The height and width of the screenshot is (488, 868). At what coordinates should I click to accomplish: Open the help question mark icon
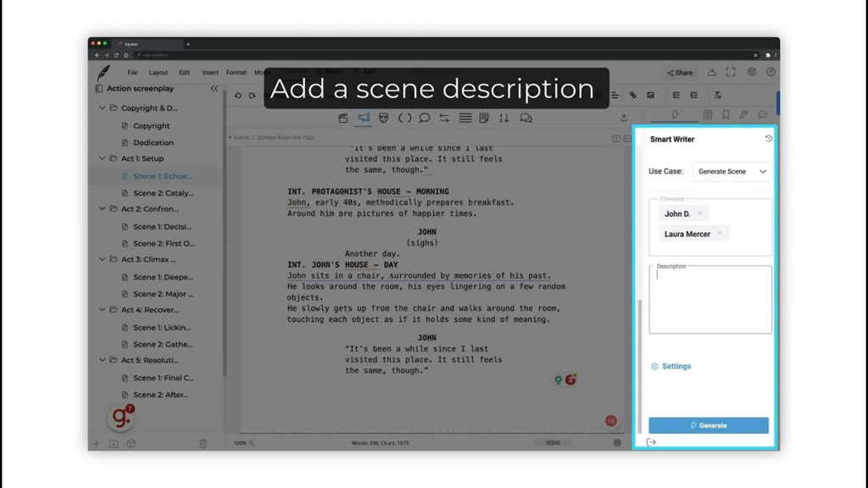tap(771, 72)
